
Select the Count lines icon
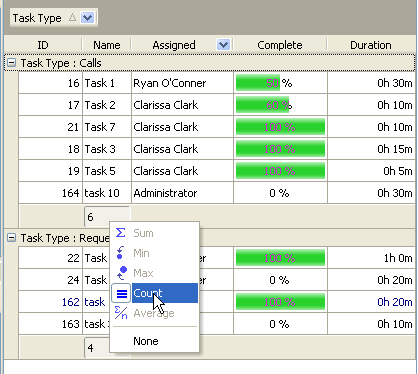(121, 293)
